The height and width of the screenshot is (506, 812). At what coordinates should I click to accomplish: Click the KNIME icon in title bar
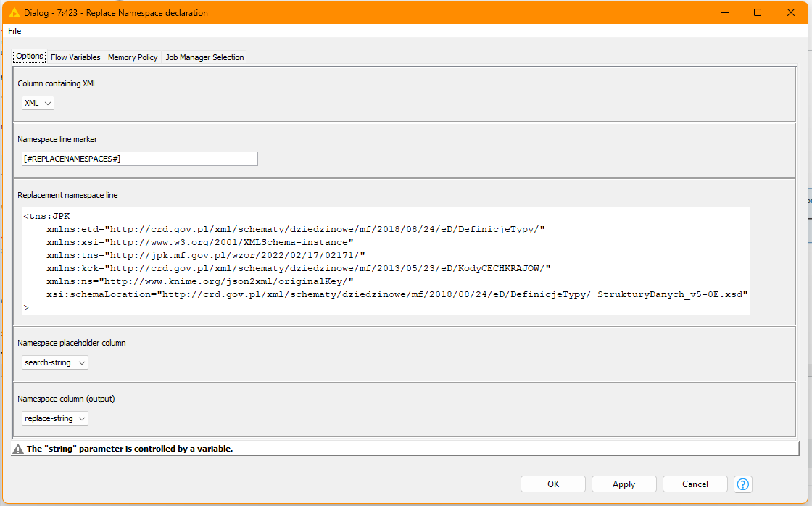point(14,12)
